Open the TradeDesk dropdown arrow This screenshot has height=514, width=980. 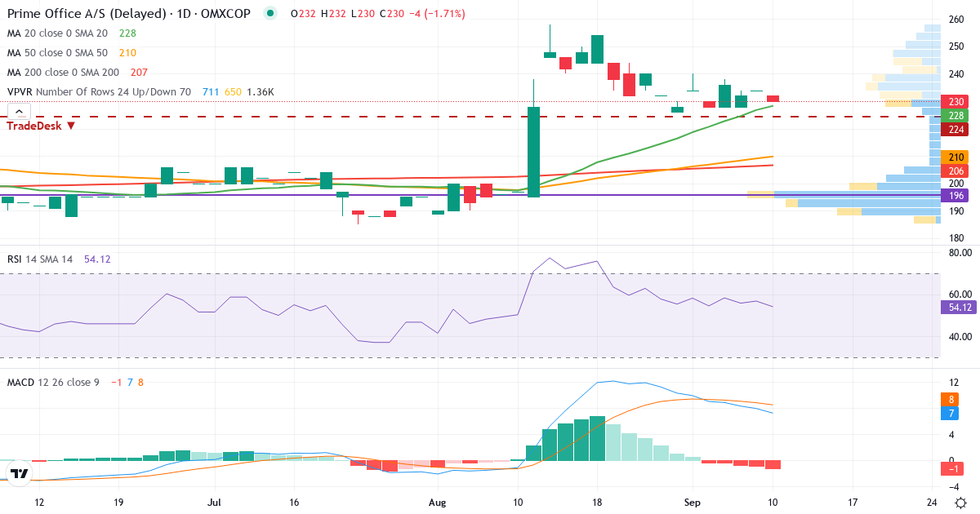click(71, 126)
